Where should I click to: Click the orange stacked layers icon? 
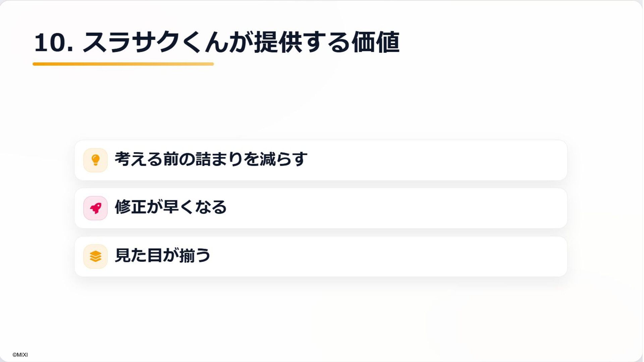[x=96, y=256]
